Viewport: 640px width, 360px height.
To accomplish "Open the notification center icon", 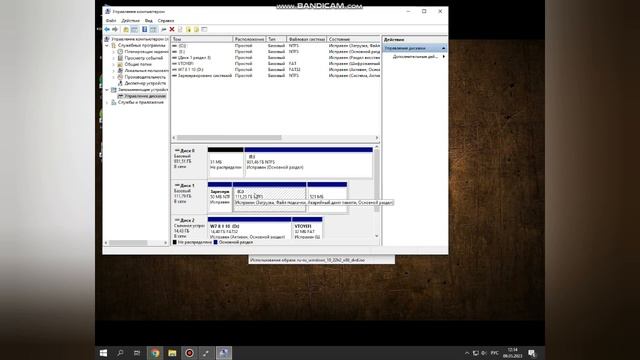I will click(x=532, y=353).
